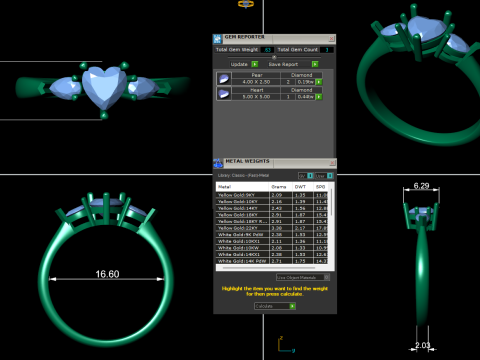Click the XYZ axis indicator icon
Viewport: 480px width, 360px height.
pos(286,345)
